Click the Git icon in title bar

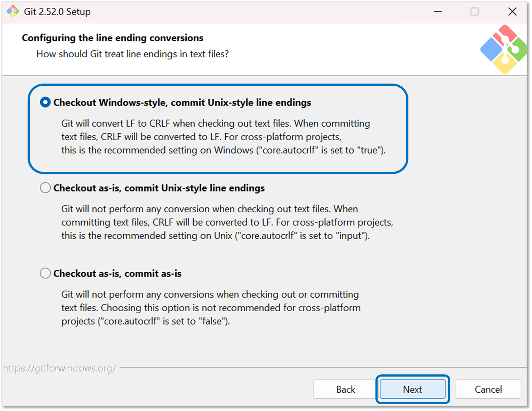coord(13,11)
